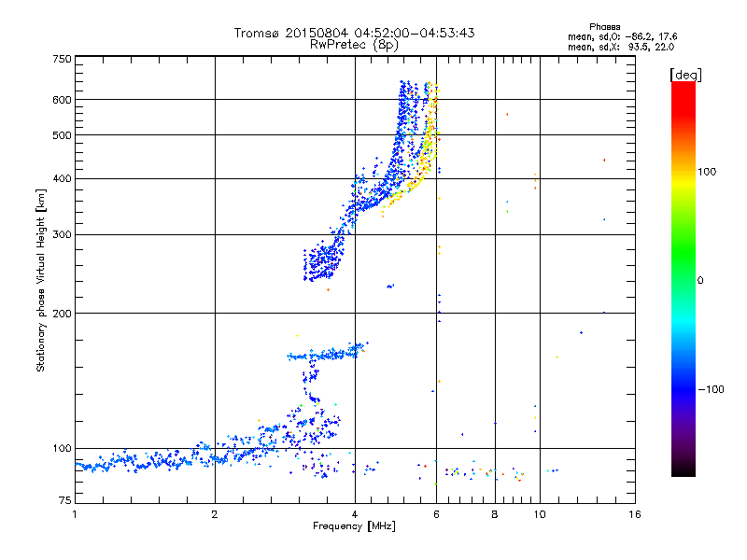Click the y-axis tick label '200'
The width and height of the screenshot is (747, 560).
click(62, 314)
